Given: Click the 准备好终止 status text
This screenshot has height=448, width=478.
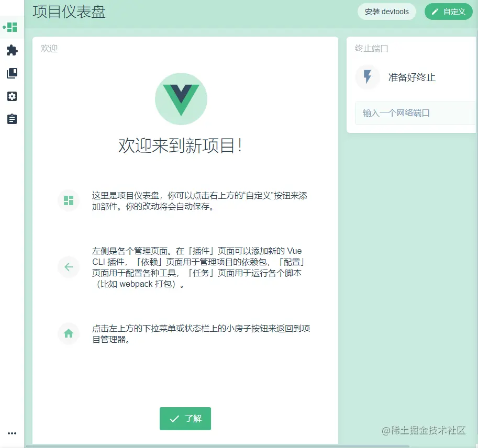Looking at the screenshot, I should [412, 77].
